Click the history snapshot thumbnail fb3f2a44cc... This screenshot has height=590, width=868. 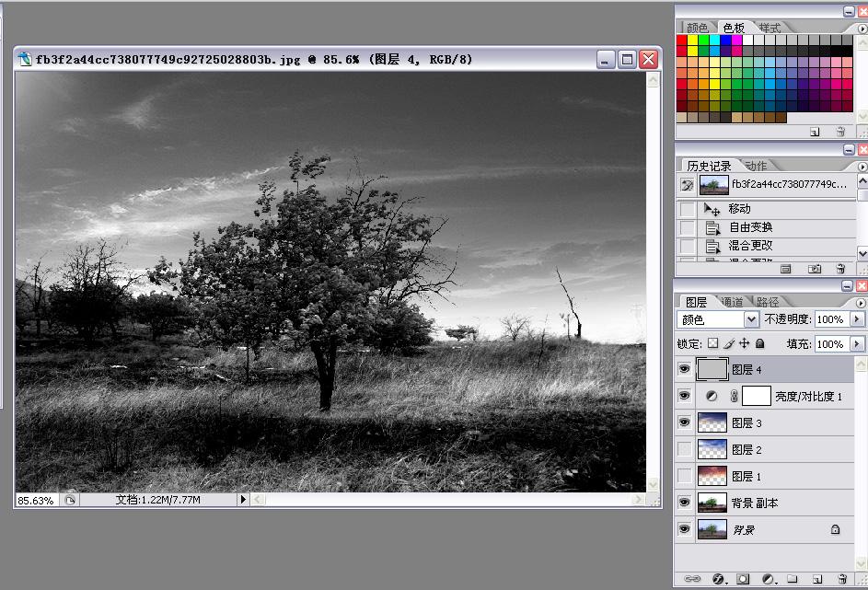tap(713, 185)
